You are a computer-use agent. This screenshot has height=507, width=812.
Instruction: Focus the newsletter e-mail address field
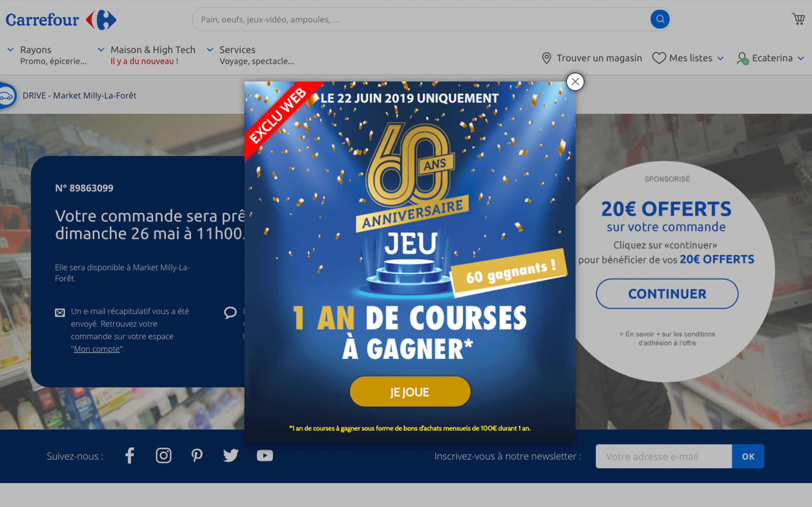coord(663,456)
